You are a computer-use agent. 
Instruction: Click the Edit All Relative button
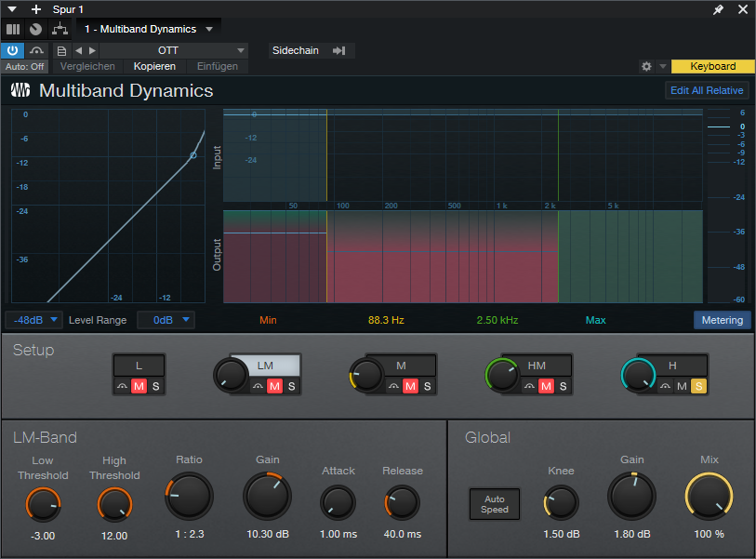[x=707, y=90]
